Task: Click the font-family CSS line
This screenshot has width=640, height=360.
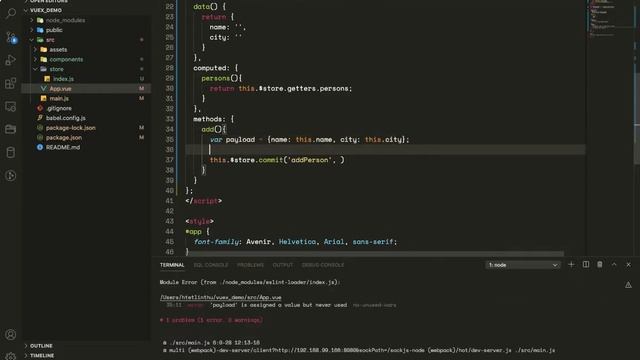Action: [295, 242]
